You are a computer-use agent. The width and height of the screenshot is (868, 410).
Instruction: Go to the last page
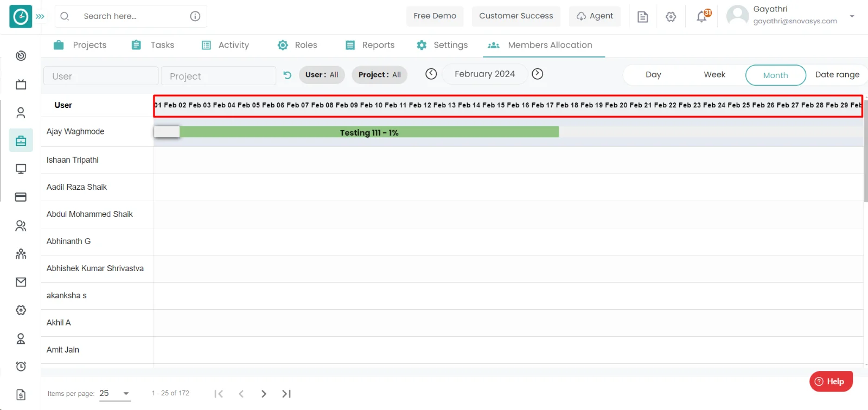[286, 394]
